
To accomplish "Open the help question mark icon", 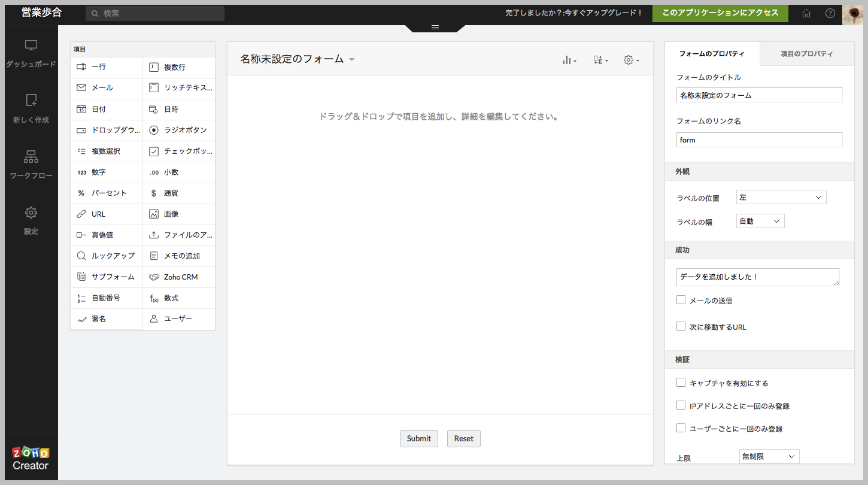I will [x=830, y=13].
